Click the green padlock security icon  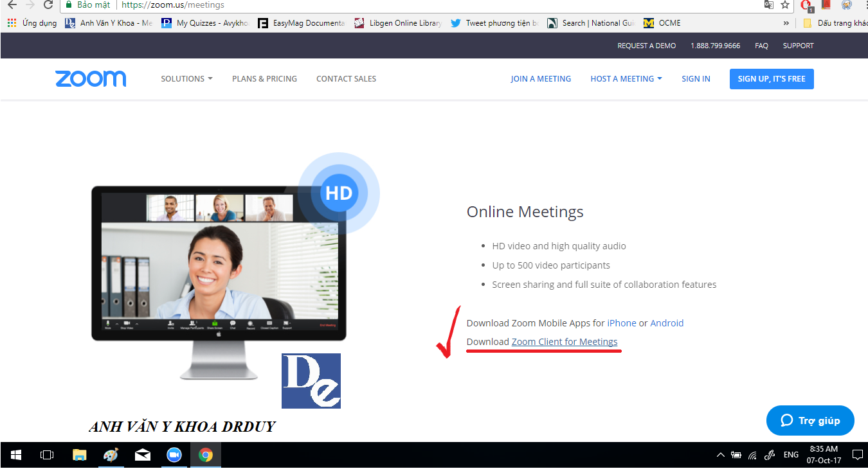click(69, 4)
